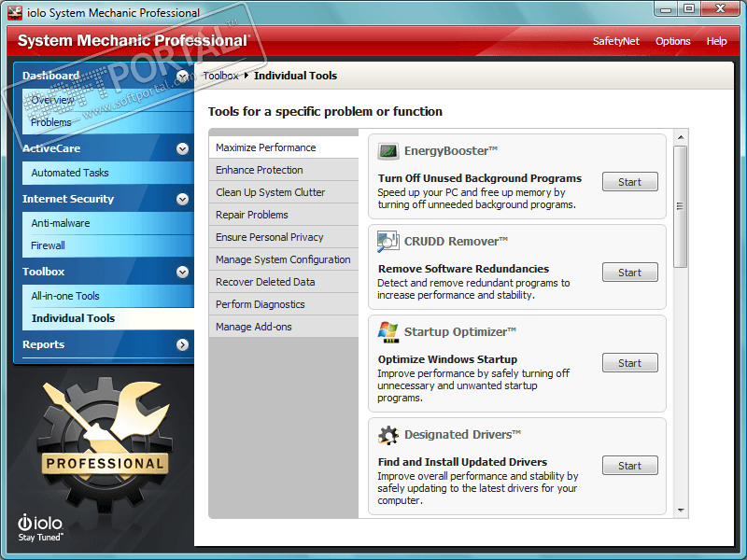Click the tools list scroll down arrow
This screenshot has width=747, height=560.
(x=681, y=511)
